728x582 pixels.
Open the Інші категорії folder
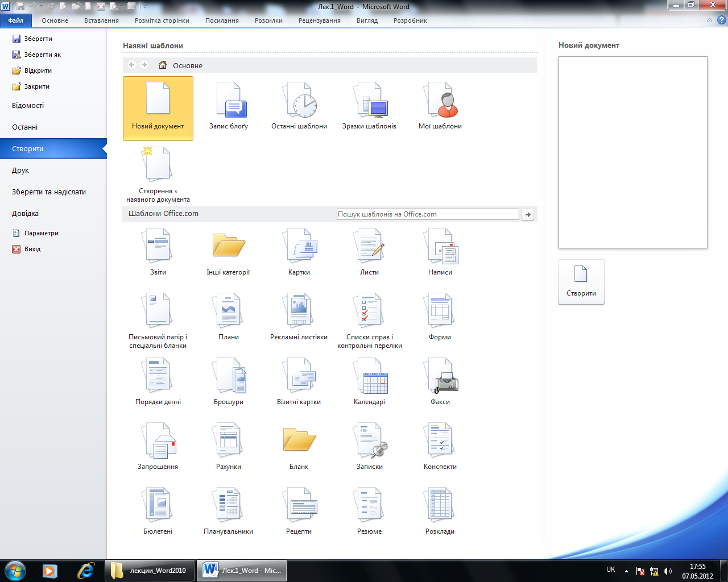coord(229,252)
